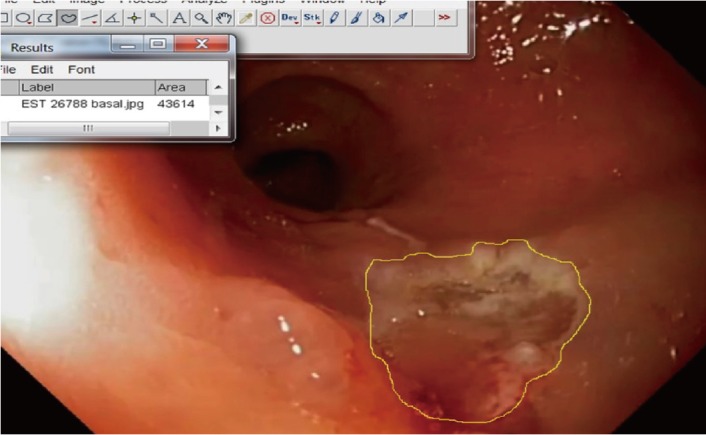Select the Angle tool
The image size is (706, 435).
[112, 18]
